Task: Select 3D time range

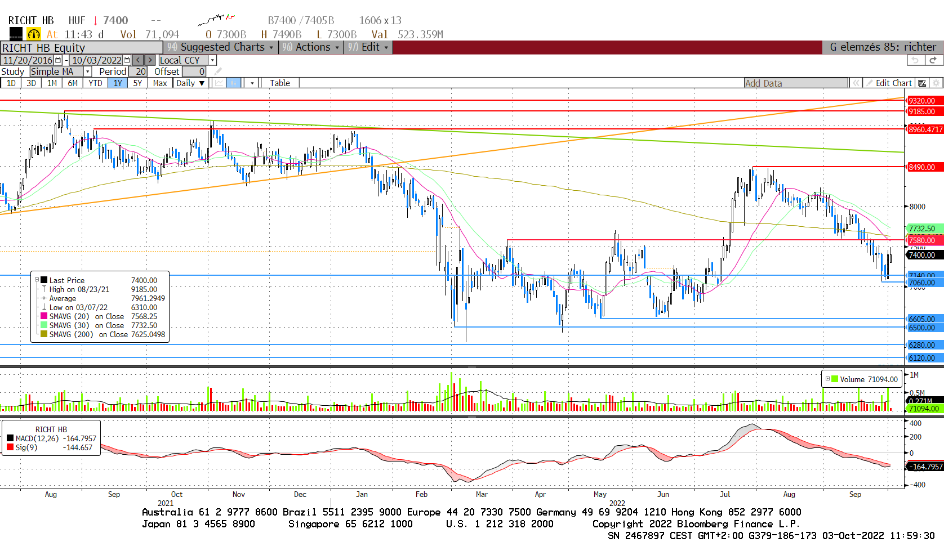Action: tap(31, 83)
